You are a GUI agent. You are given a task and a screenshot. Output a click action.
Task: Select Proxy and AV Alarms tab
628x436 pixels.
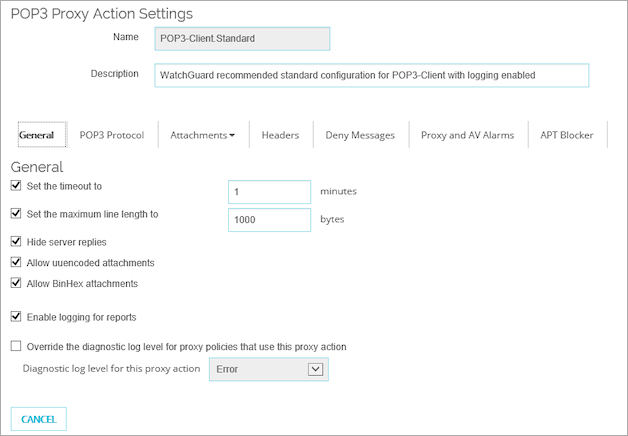(x=467, y=135)
